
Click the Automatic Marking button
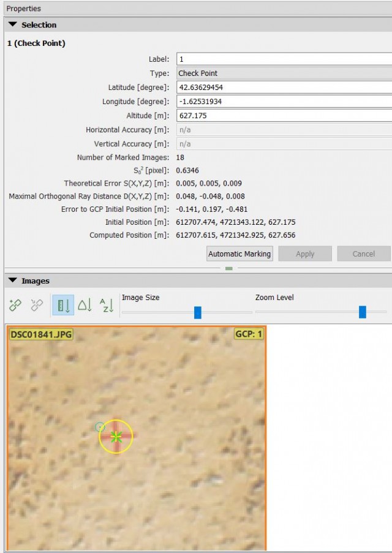click(239, 254)
